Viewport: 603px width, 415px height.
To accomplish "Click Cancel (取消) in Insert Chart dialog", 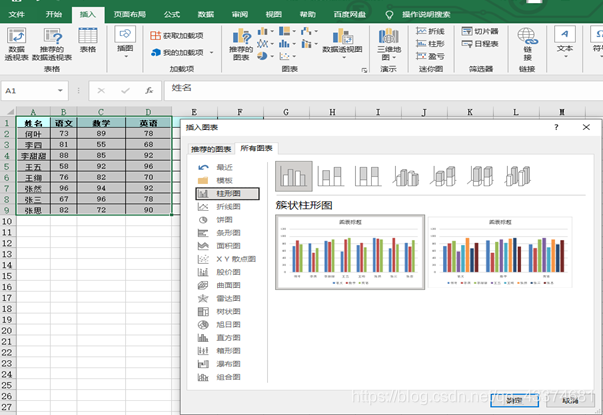I will pos(570,401).
